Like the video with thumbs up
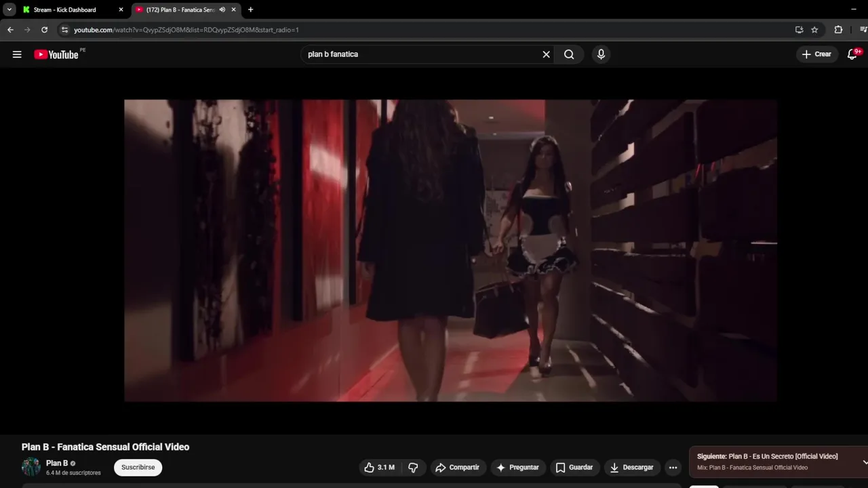Viewport: 868px width, 488px height. 380,468
